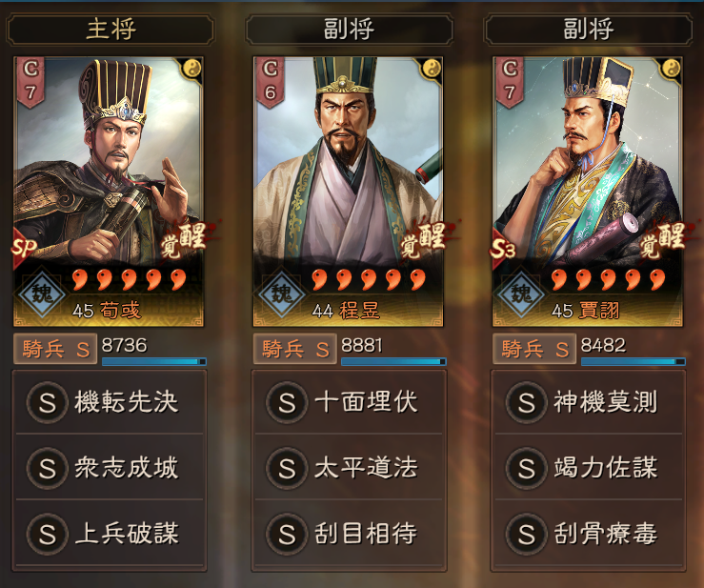Click the 騎兵 S troop tag under 荀彧

(x=54, y=349)
